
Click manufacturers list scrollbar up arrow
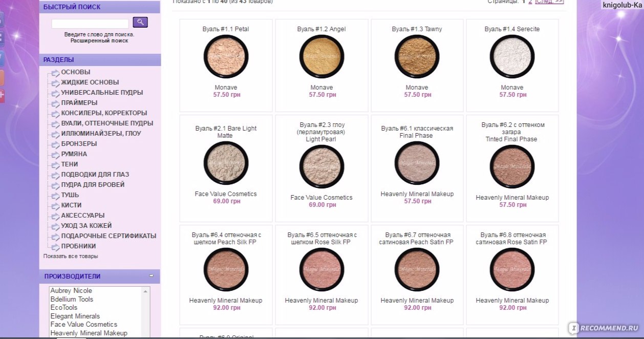145,291
